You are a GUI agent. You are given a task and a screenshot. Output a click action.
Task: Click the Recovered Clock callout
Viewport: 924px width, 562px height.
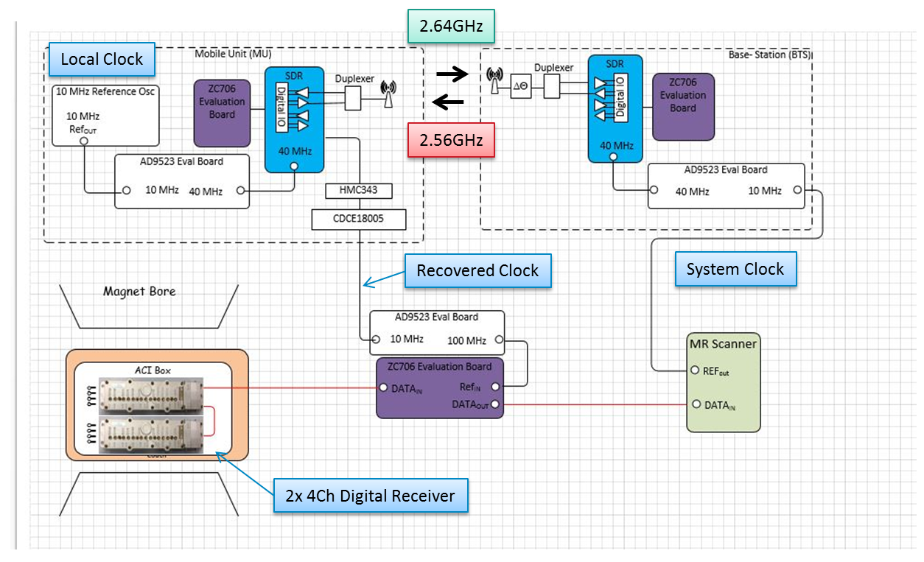pos(477,271)
